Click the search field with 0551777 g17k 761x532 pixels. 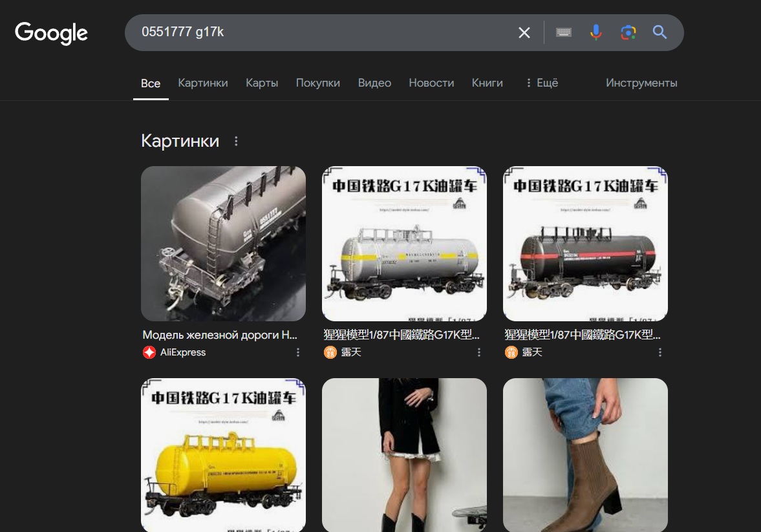pos(317,32)
